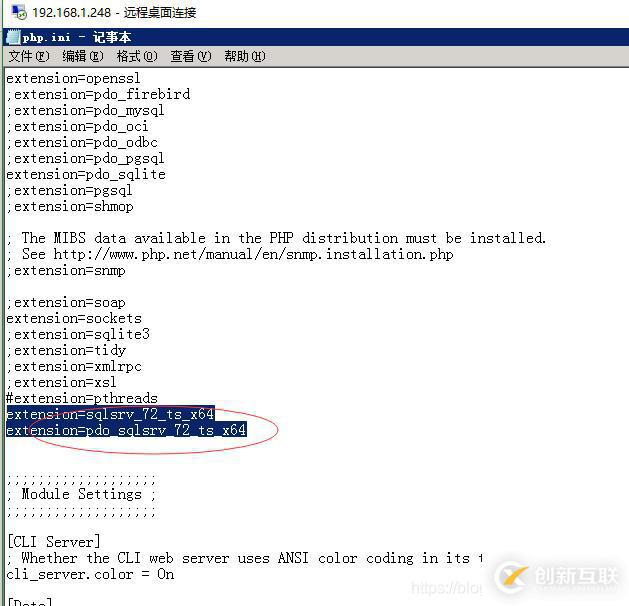Click the line ;extension=pdo_firebird

click(98, 94)
